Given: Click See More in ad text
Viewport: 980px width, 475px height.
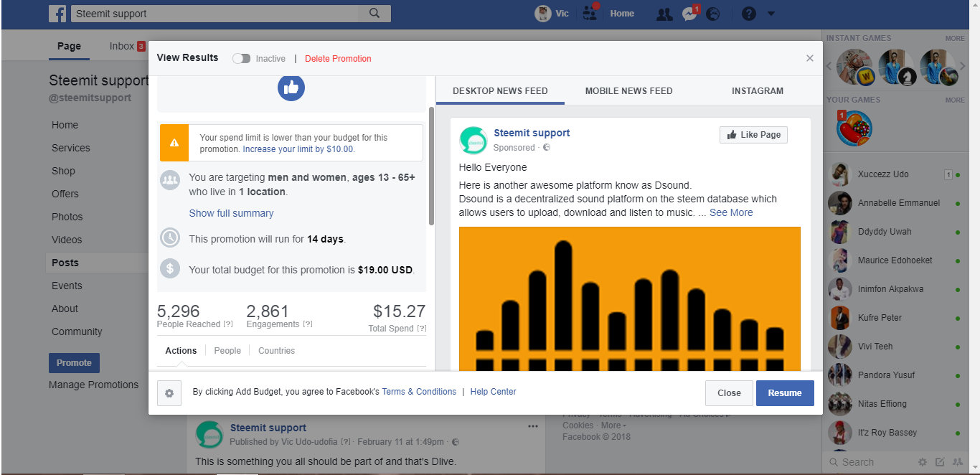Looking at the screenshot, I should point(731,212).
